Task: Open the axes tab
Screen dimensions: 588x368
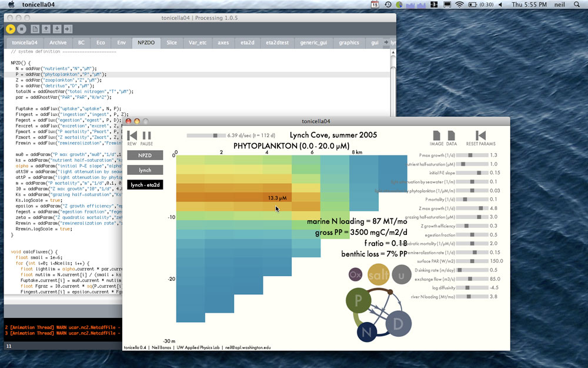Action: coord(223,43)
